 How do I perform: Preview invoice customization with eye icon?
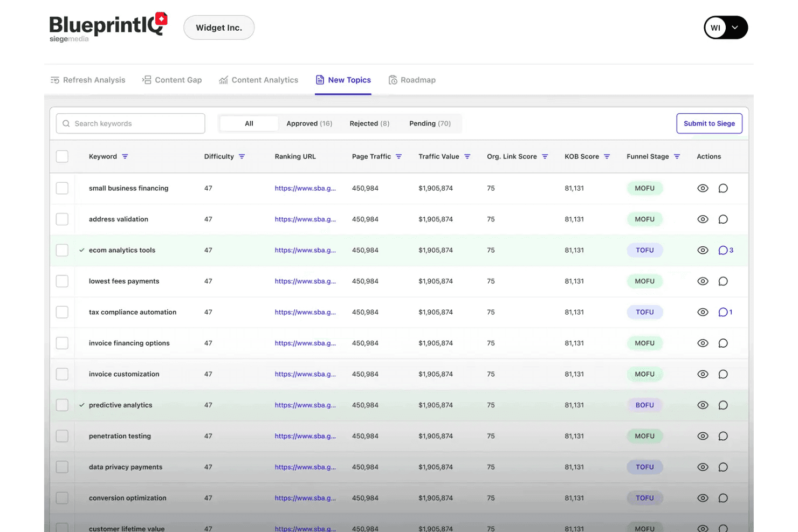point(703,374)
